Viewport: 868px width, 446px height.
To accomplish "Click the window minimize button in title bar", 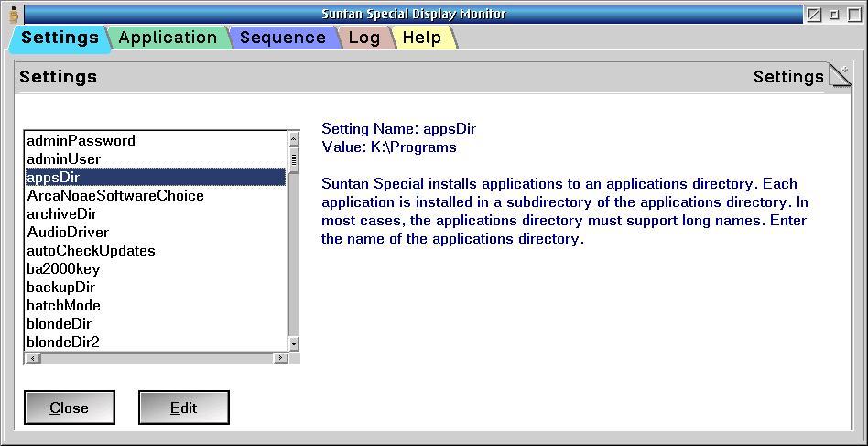I will [834, 15].
